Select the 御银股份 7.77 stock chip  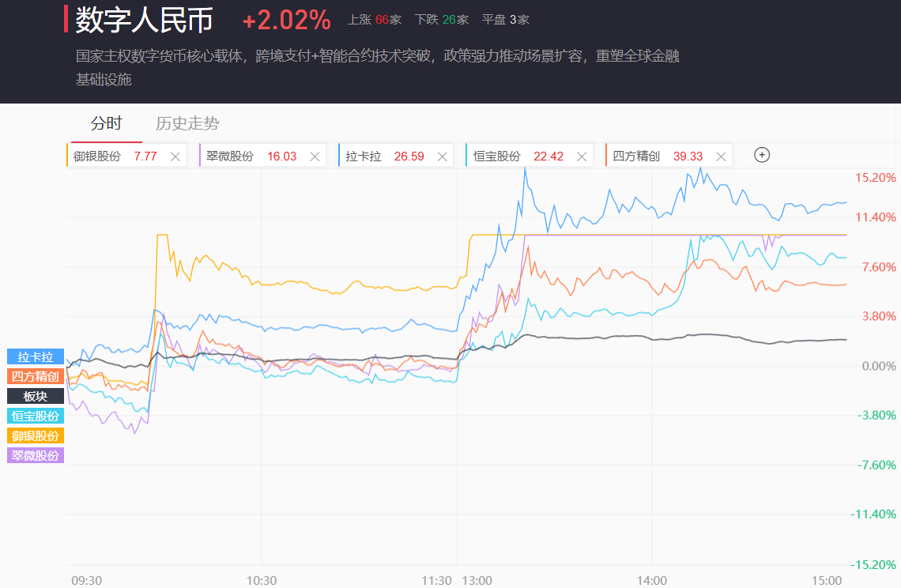click(115, 156)
